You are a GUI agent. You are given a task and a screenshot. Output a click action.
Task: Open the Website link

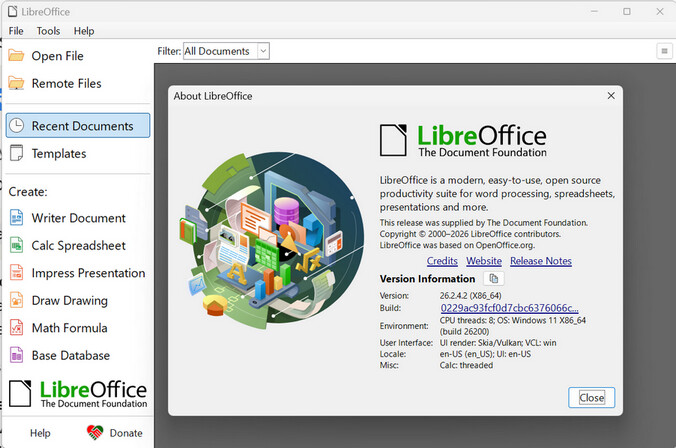[484, 261]
